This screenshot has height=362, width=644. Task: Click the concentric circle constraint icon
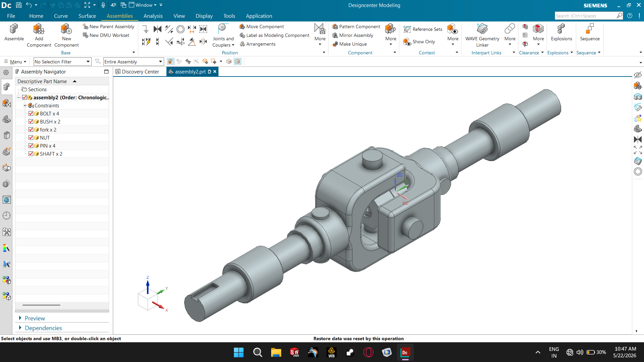click(181, 29)
